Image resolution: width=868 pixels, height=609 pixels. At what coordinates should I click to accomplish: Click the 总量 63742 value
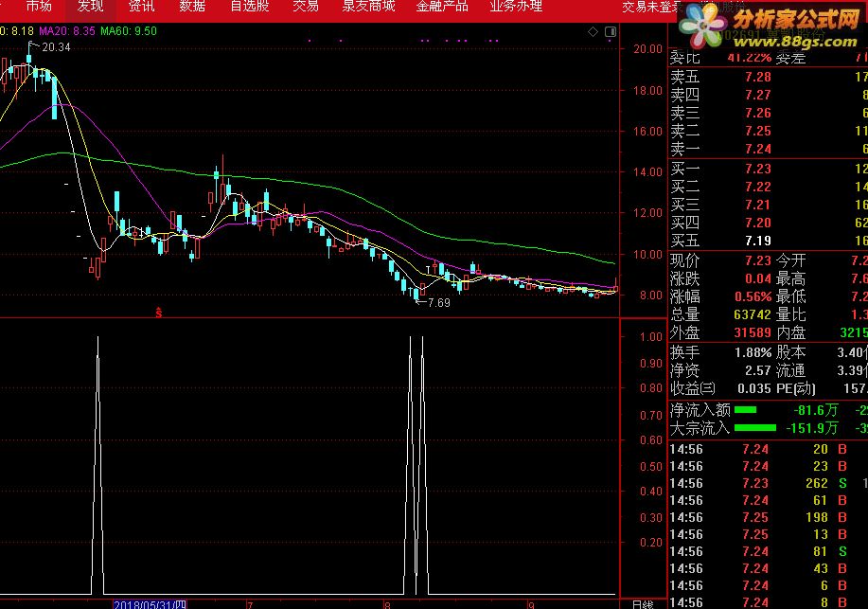point(753,314)
